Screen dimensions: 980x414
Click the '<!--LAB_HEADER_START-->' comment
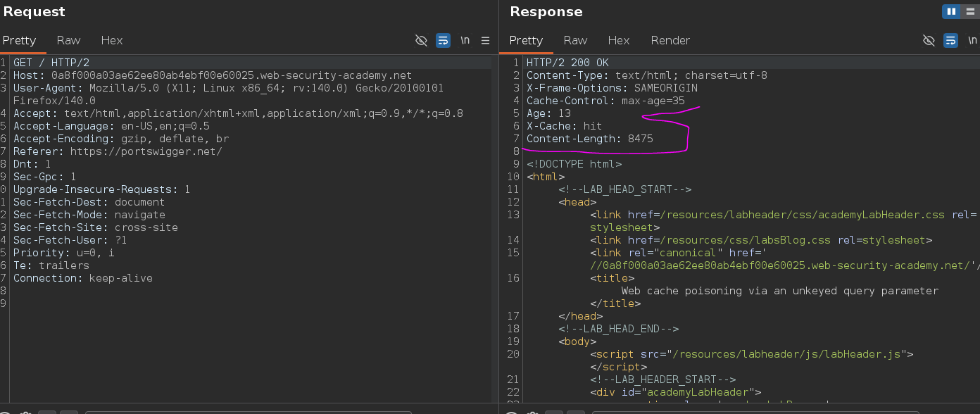point(663,379)
